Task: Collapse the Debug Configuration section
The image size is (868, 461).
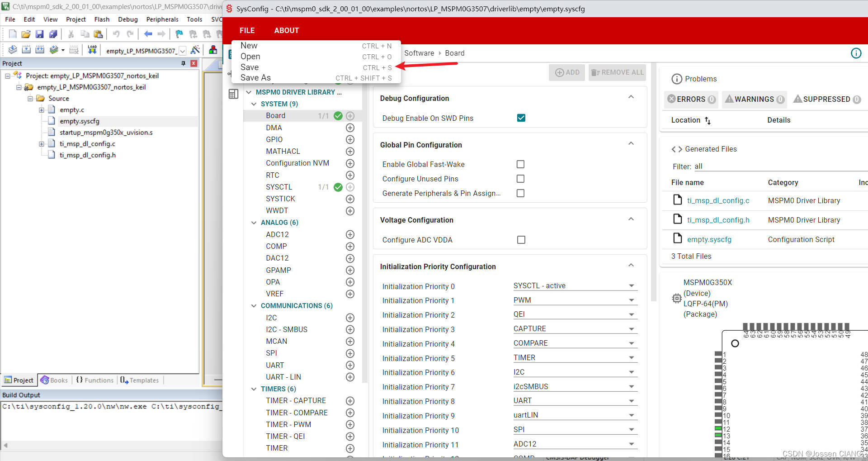Action: 631,97
